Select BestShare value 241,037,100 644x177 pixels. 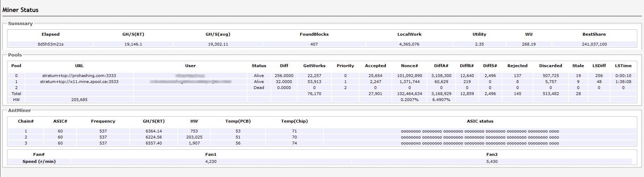[594, 44]
